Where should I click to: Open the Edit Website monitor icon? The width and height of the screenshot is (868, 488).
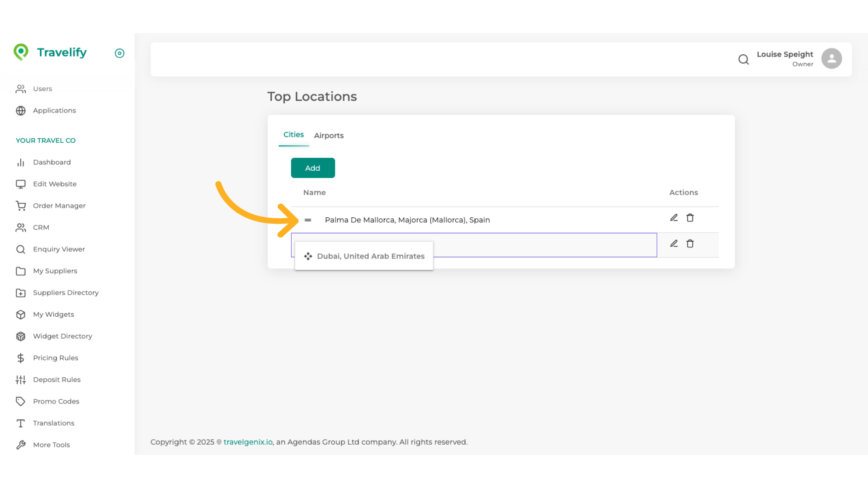pos(21,184)
